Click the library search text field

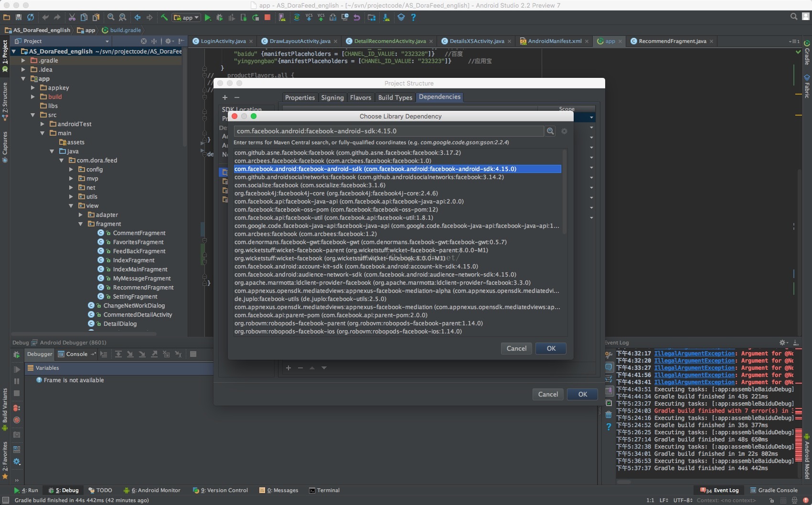pyautogui.click(x=388, y=131)
